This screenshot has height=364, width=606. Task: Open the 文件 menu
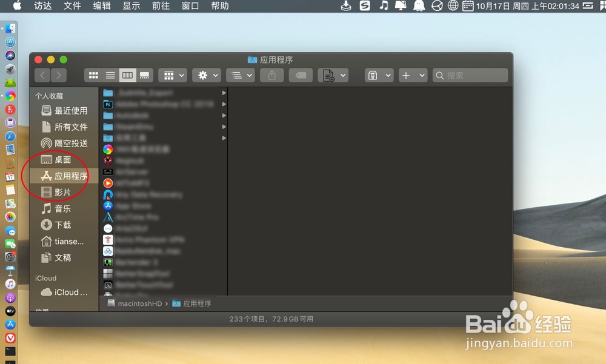(x=72, y=6)
